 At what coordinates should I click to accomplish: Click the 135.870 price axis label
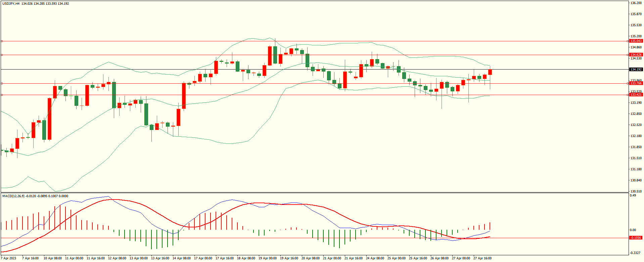point(636,14)
